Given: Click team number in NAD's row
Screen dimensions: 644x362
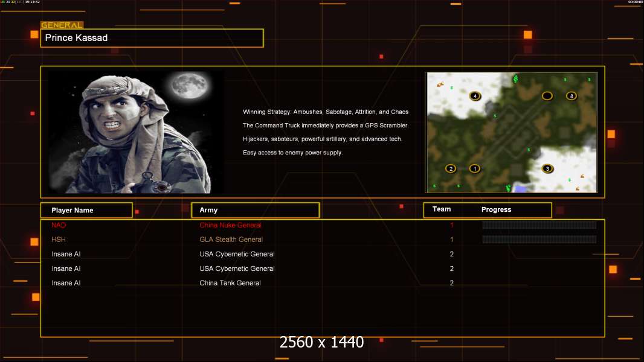Looking at the screenshot, I should (452, 225).
